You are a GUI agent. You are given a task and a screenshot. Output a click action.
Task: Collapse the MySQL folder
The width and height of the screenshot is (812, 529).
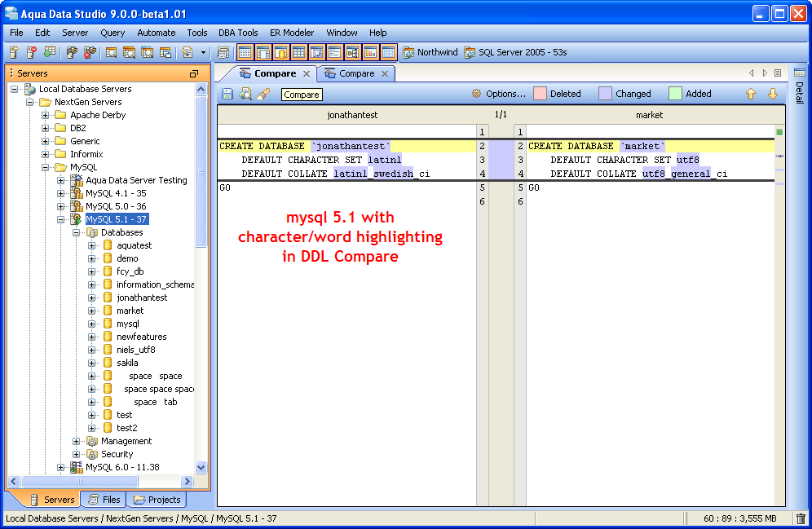[x=46, y=167]
